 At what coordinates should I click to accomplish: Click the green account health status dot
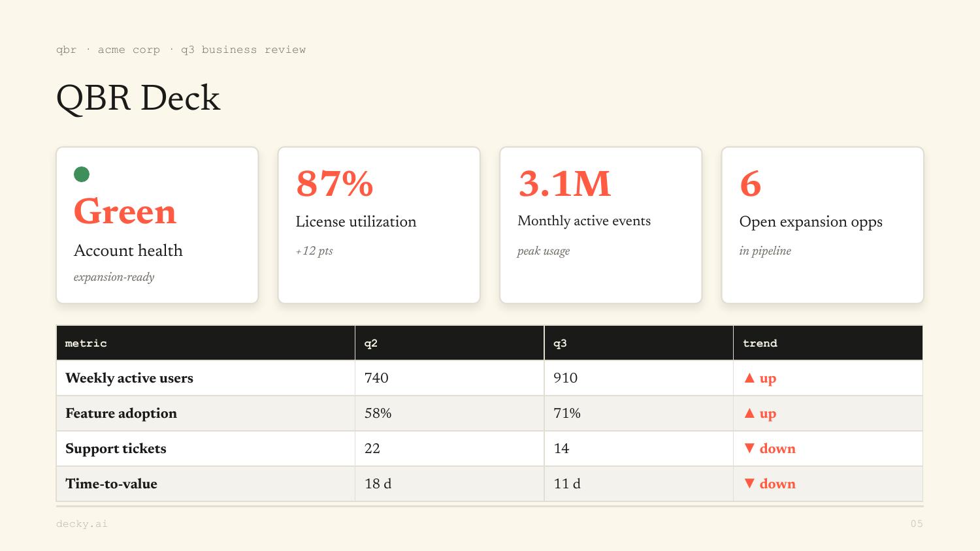click(82, 174)
